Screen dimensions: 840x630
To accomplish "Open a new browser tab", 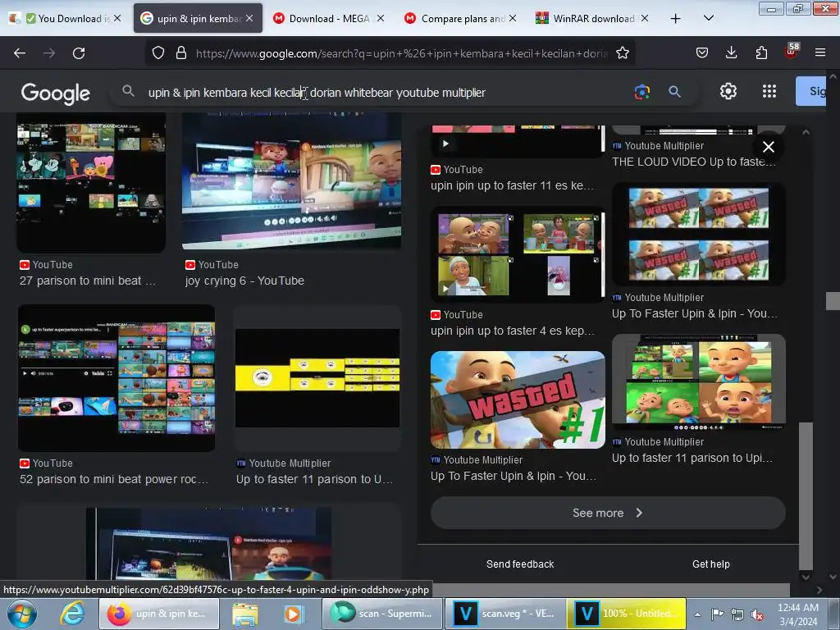I will [676, 19].
